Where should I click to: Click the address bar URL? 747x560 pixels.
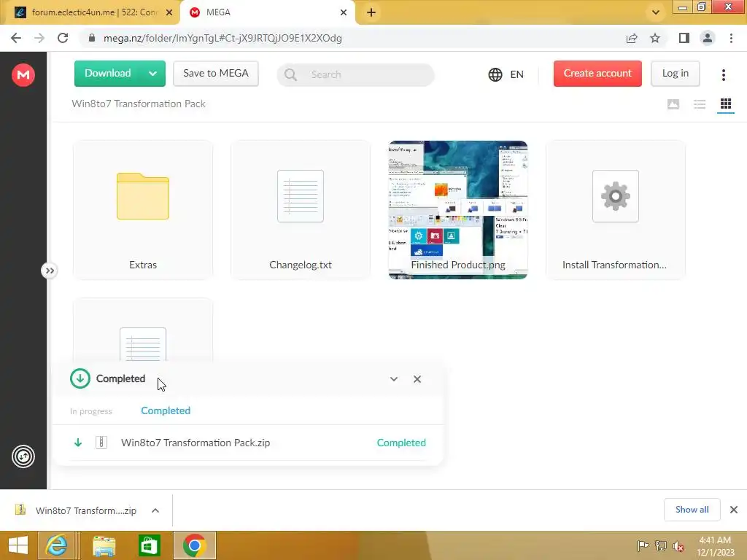pos(222,38)
